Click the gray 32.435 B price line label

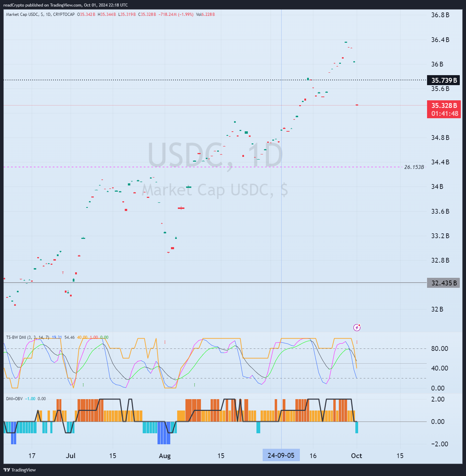point(444,283)
